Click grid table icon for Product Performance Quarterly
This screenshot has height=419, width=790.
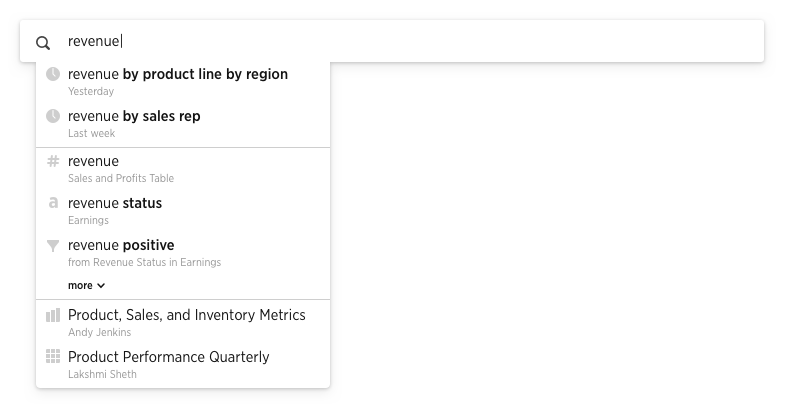pos(53,357)
